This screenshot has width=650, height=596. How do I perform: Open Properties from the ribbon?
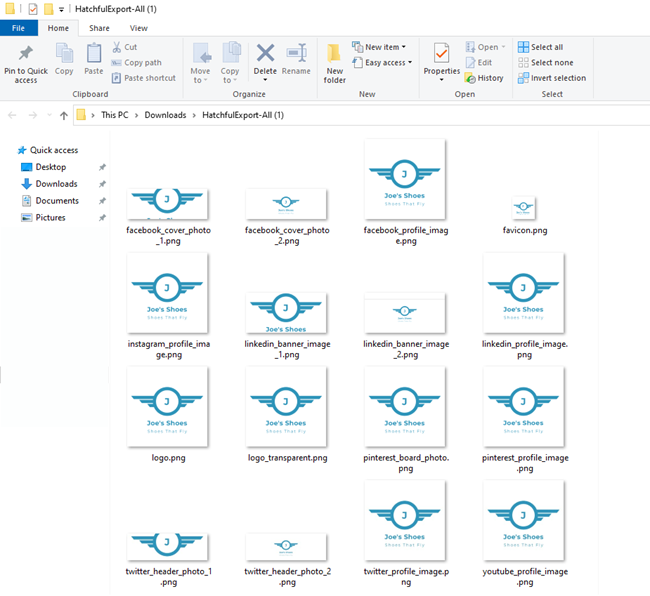[x=441, y=55]
